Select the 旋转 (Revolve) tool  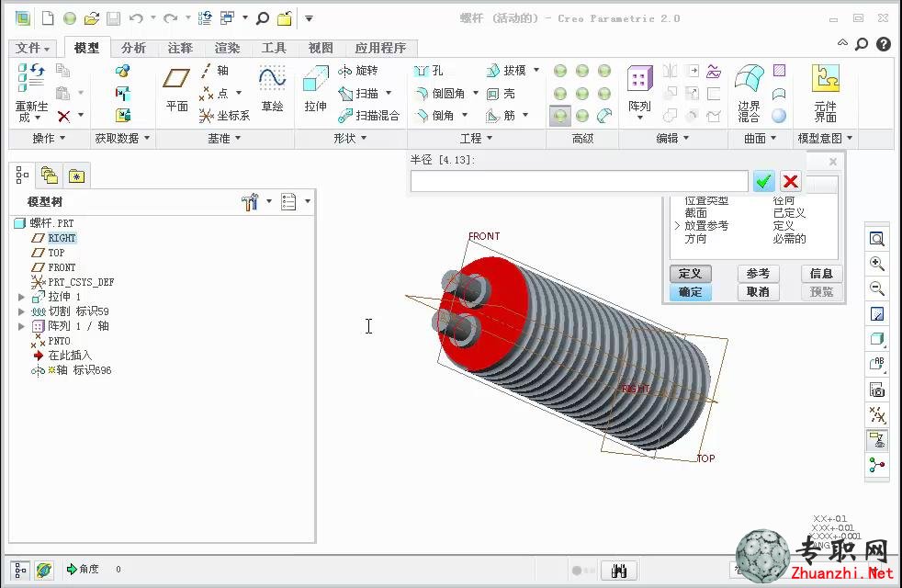[358, 71]
